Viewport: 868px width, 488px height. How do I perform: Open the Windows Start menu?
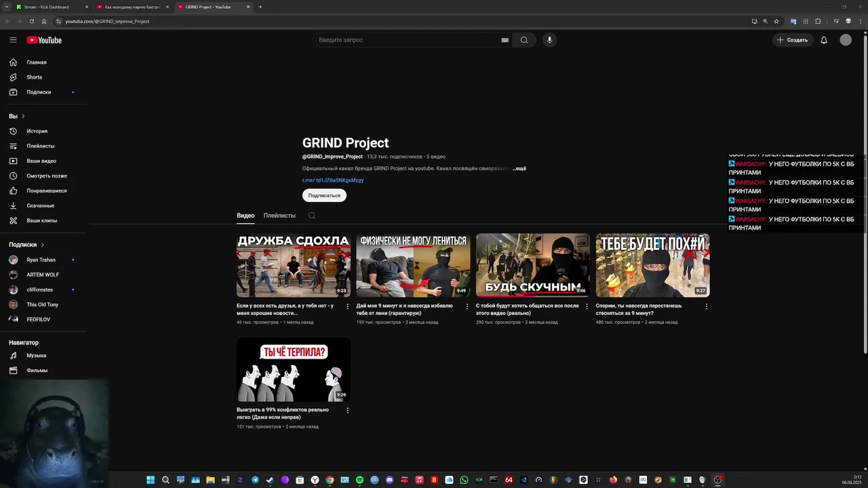click(x=151, y=480)
